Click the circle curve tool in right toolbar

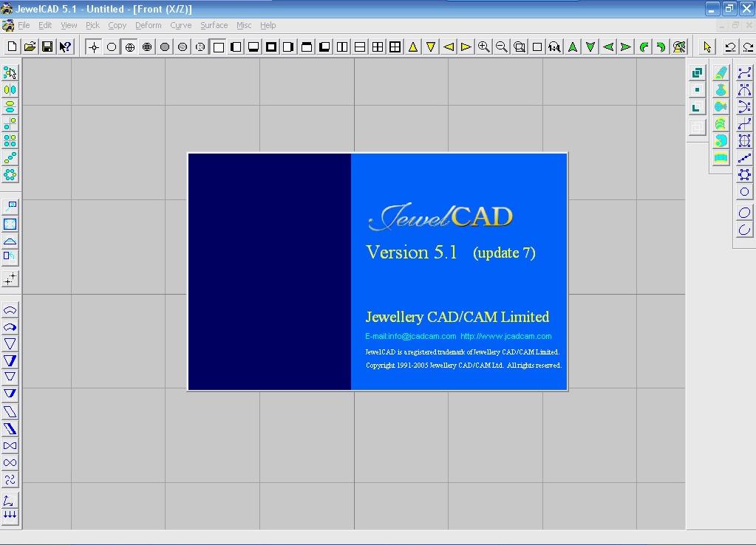(744, 192)
